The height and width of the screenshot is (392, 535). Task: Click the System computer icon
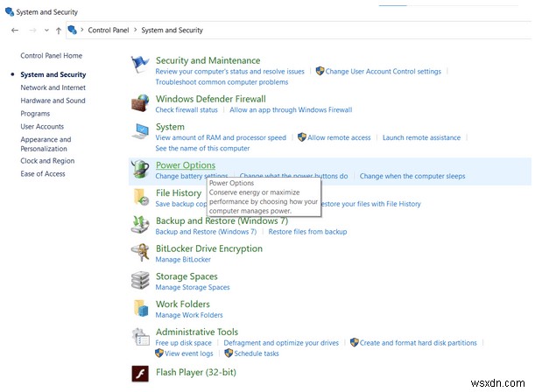click(140, 131)
